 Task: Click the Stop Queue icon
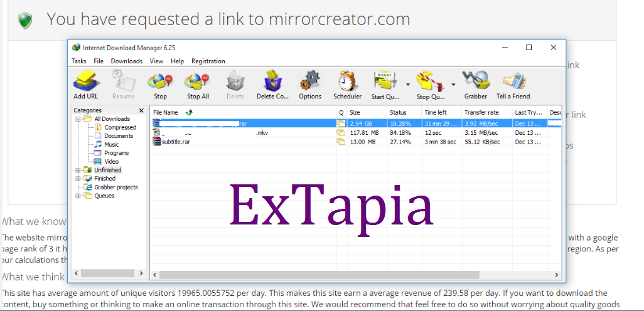tap(429, 81)
